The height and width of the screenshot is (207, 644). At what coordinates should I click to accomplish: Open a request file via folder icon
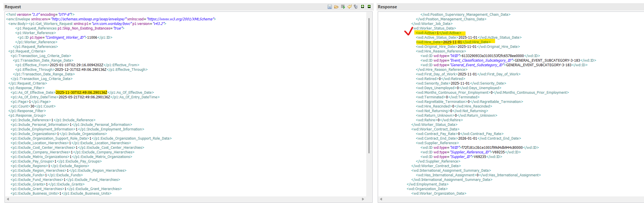336,7
